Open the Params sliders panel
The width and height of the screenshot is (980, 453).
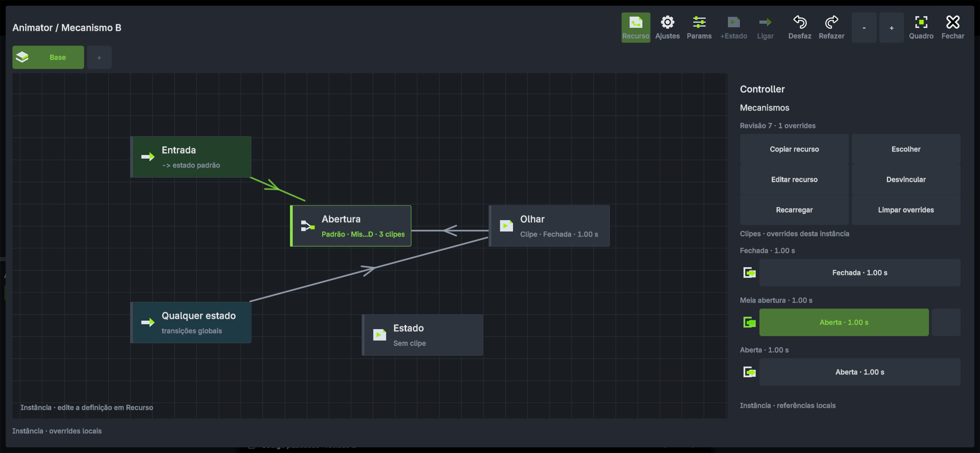pyautogui.click(x=699, y=28)
